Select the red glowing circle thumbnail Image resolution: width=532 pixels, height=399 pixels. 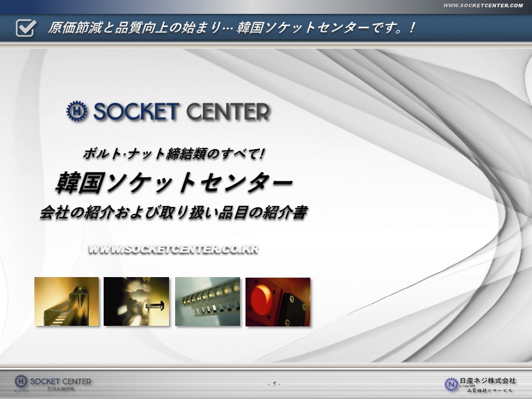[278, 301]
